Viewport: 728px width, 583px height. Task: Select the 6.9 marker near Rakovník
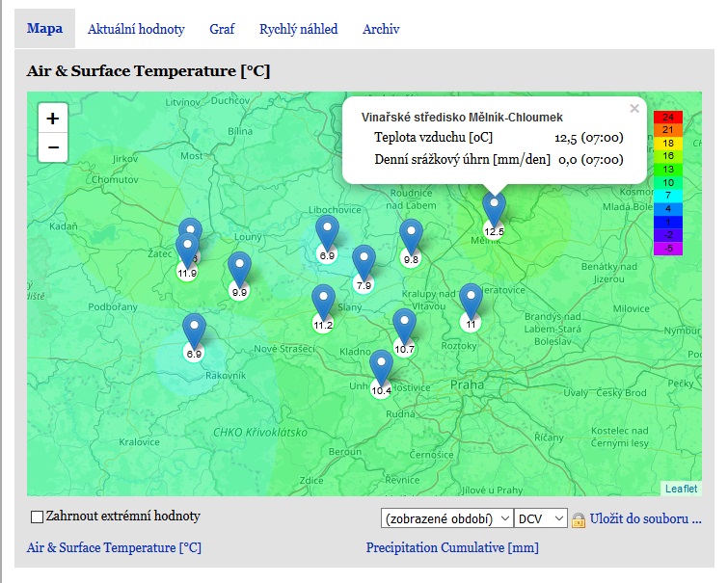pyautogui.click(x=195, y=331)
